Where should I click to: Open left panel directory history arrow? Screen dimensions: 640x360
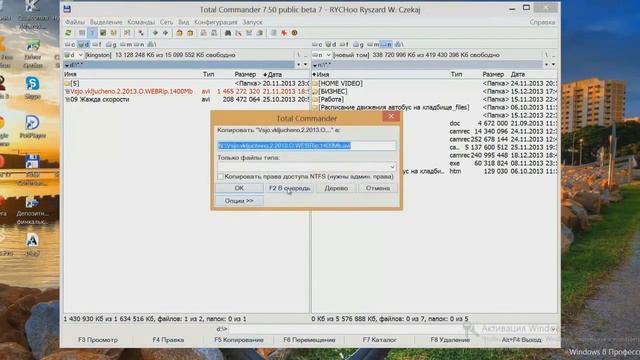tap(306, 64)
